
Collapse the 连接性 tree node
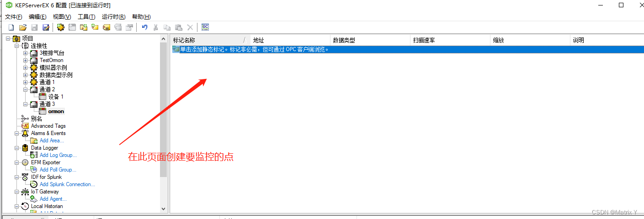tap(17, 46)
